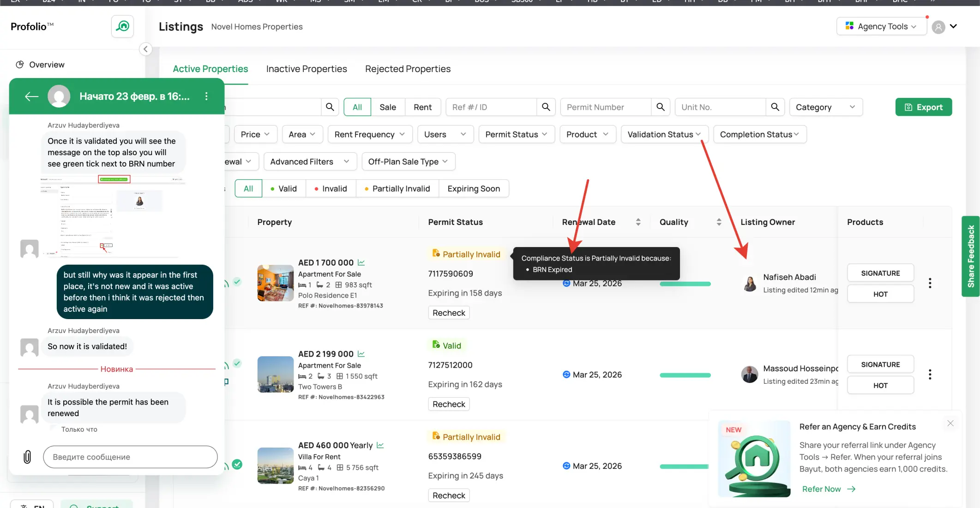The height and width of the screenshot is (508, 980).
Task: Open the Area filter dropdown
Action: (x=302, y=134)
